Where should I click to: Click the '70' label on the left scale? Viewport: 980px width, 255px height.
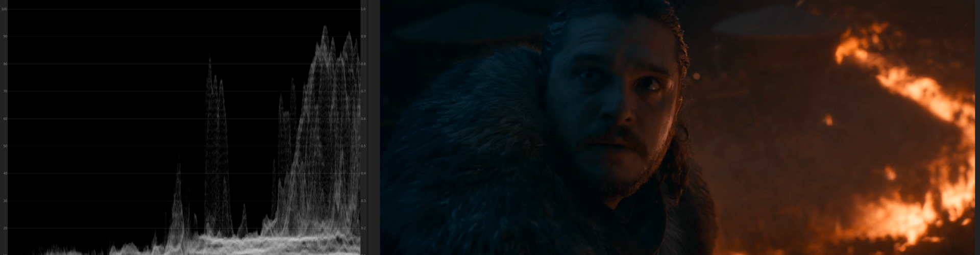coord(5,91)
